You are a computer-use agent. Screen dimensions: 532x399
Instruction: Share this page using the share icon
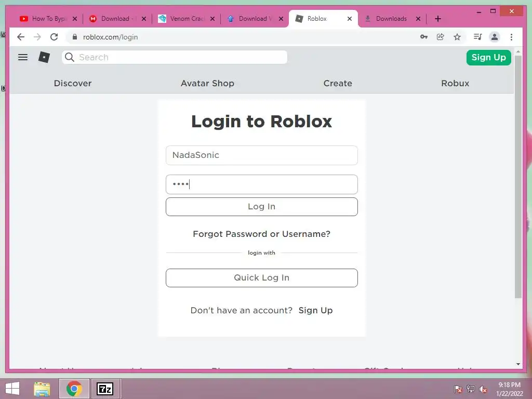point(441,37)
